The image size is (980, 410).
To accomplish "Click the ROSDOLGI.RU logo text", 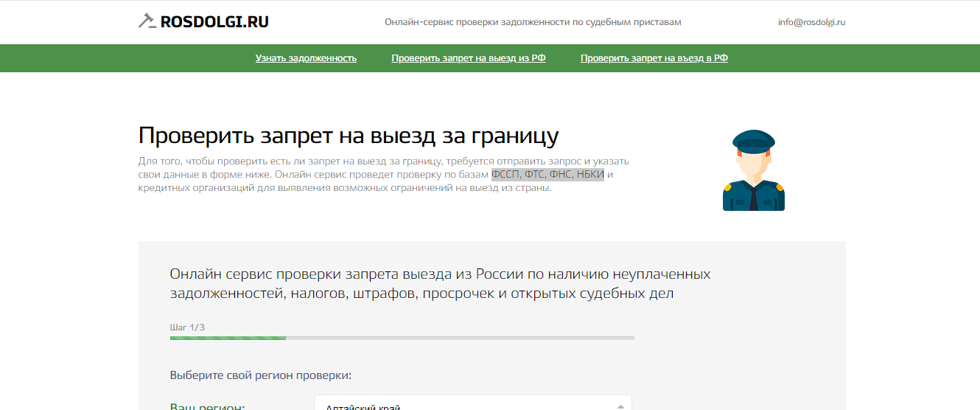I will coord(214,22).
